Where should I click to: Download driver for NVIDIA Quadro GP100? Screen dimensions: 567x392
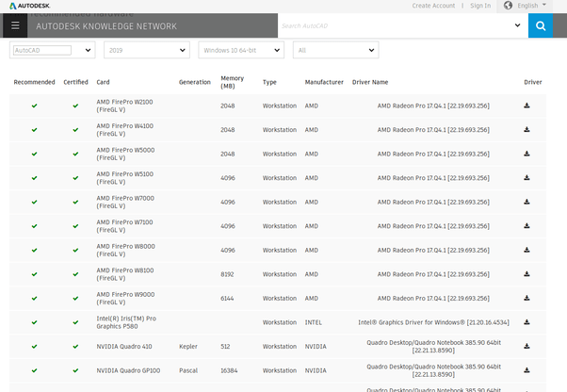pyautogui.click(x=526, y=370)
